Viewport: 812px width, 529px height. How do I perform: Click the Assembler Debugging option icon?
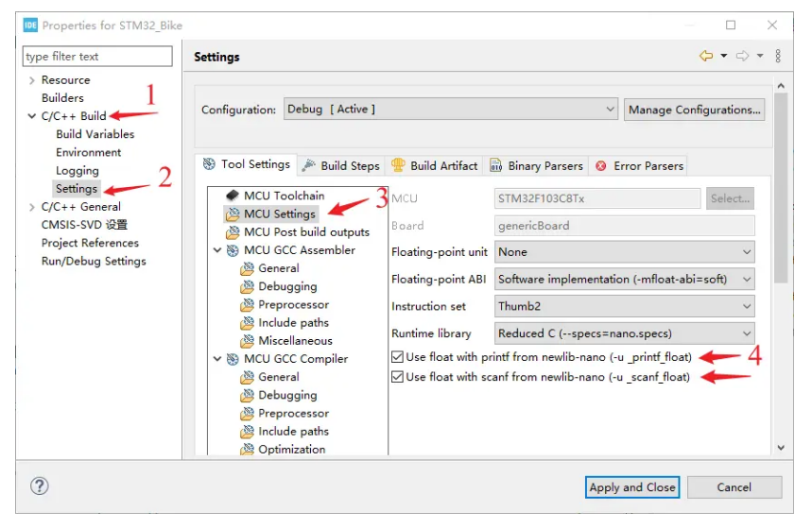coord(247,286)
